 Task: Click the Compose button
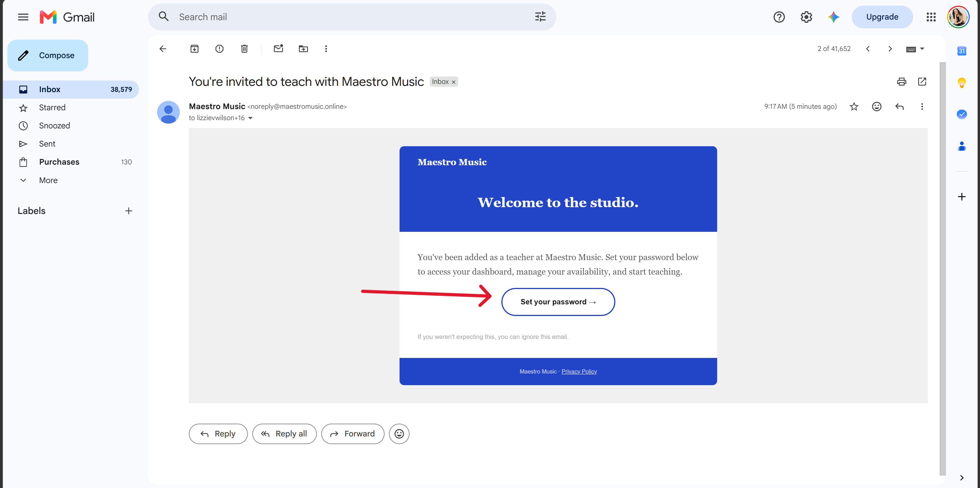tap(48, 56)
